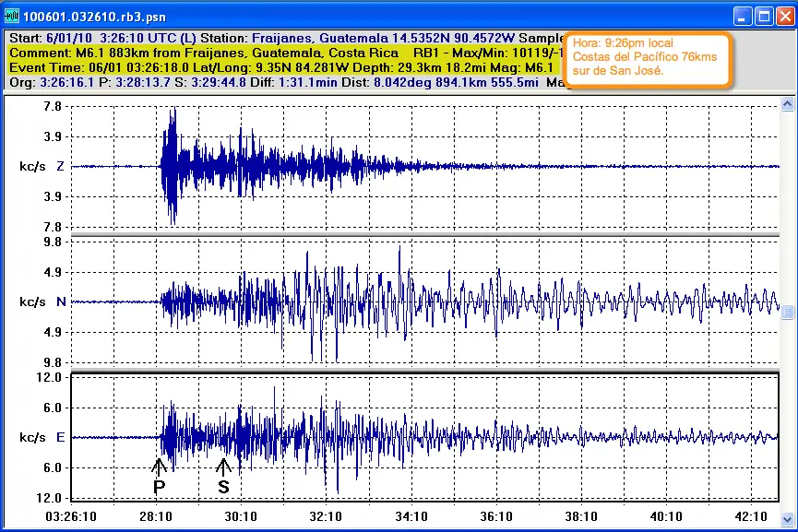798x532 pixels.
Task: Click the "03:26:10" time axis label
Action: tap(71, 516)
